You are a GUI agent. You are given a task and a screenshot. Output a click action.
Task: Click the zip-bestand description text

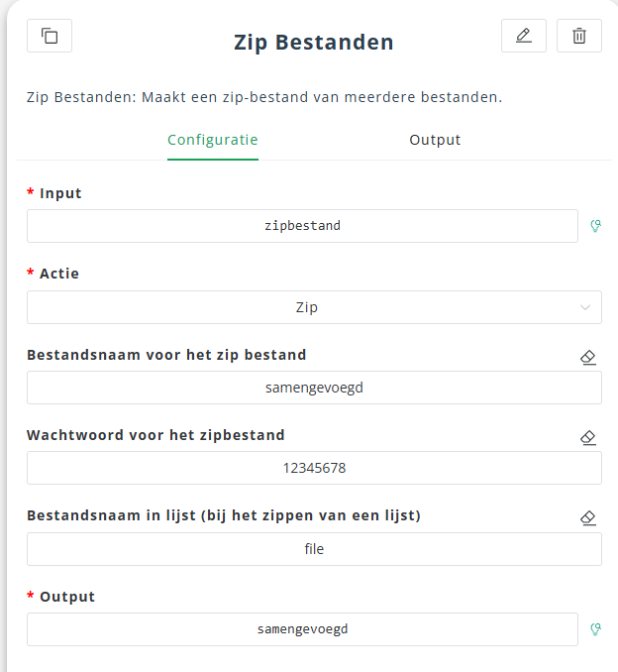click(x=264, y=97)
